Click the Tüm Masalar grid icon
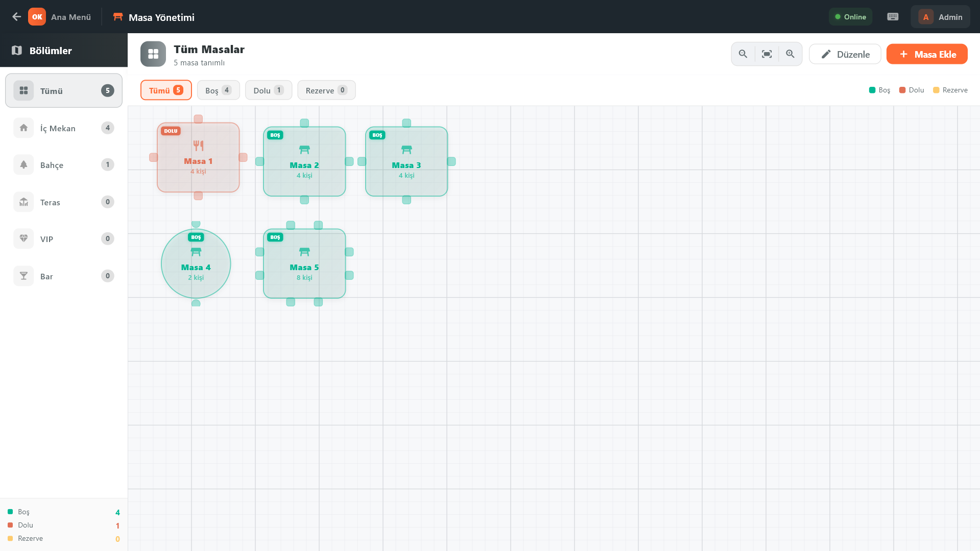Screen dimensions: 980x551 point(153,54)
